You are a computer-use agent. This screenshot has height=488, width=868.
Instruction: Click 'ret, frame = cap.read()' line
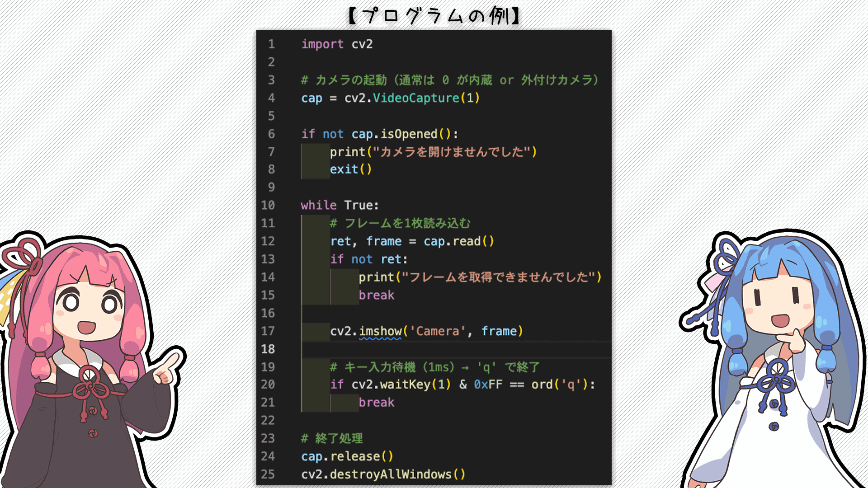point(412,241)
